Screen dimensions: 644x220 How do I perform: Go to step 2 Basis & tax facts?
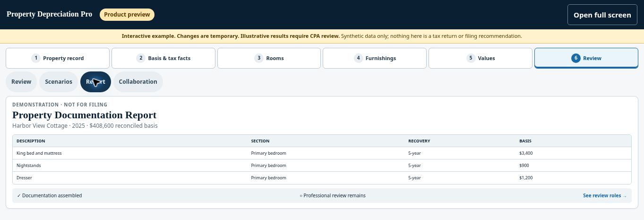click(x=163, y=58)
